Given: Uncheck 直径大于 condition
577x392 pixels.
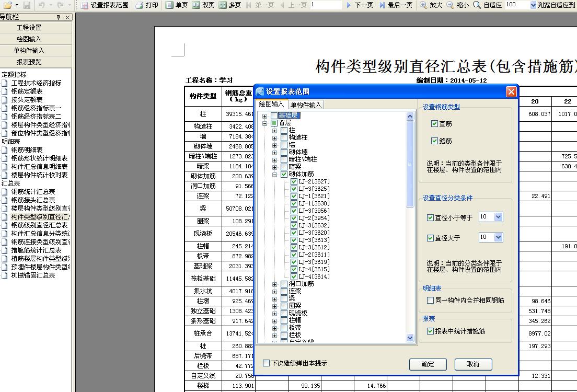Looking at the screenshot, I should click(x=430, y=238).
